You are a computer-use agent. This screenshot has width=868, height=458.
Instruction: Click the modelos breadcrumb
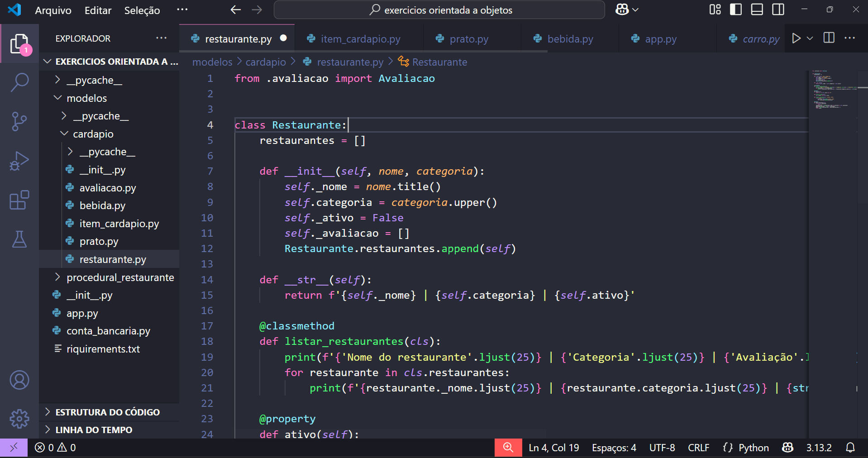(212, 62)
